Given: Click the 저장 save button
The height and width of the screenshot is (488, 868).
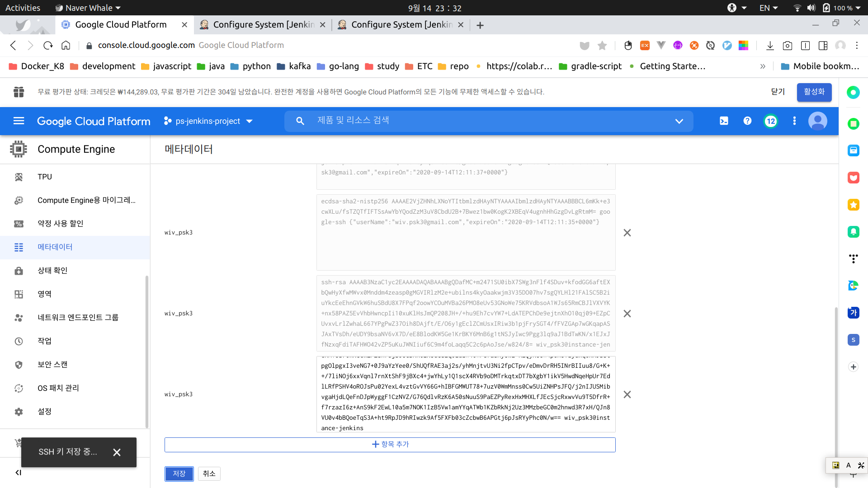Looking at the screenshot, I should click(x=179, y=474).
